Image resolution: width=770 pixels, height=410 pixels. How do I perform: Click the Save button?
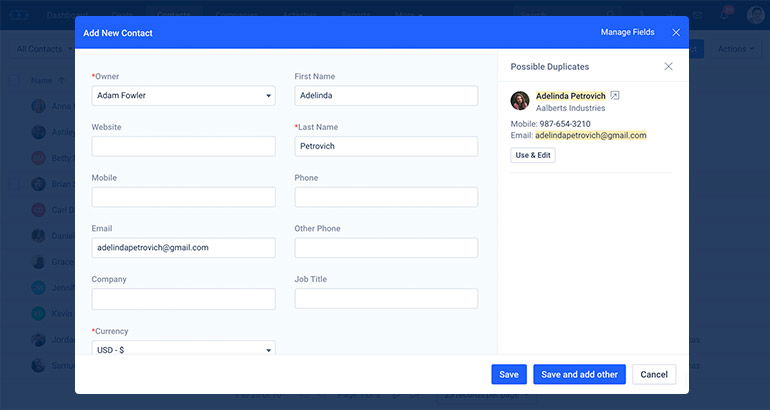pyautogui.click(x=508, y=374)
